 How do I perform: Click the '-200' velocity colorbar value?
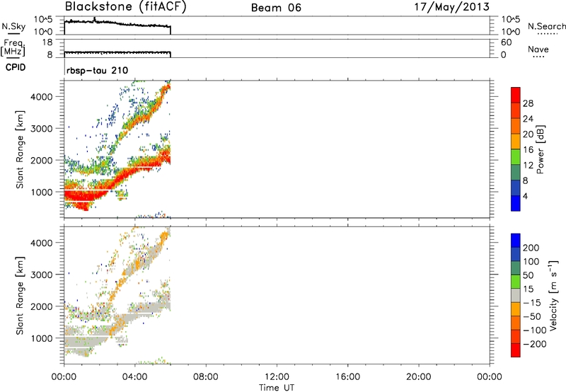click(x=535, y=344)
